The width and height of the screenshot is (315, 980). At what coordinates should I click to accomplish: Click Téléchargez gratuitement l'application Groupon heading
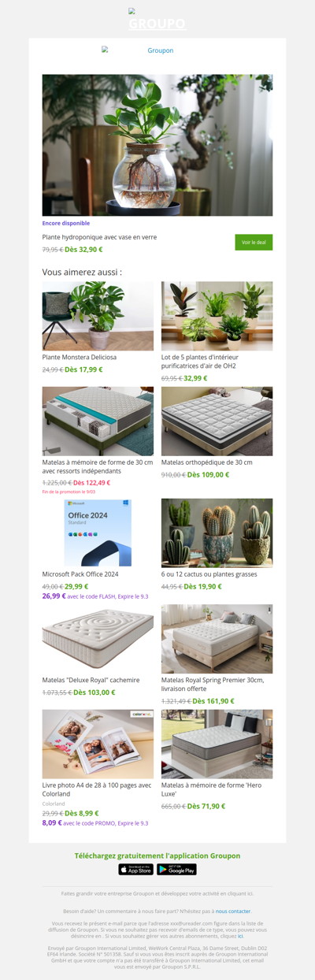[x=157, y=856]
